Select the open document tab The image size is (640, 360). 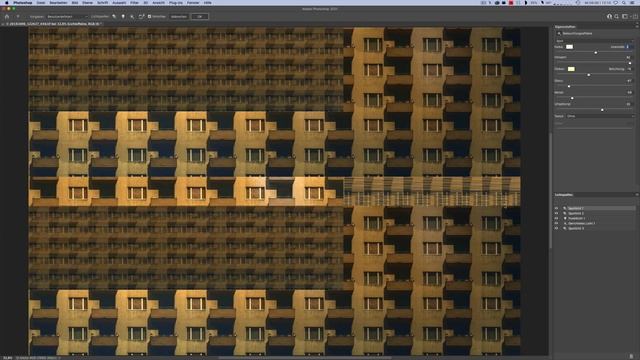[53, 24]
